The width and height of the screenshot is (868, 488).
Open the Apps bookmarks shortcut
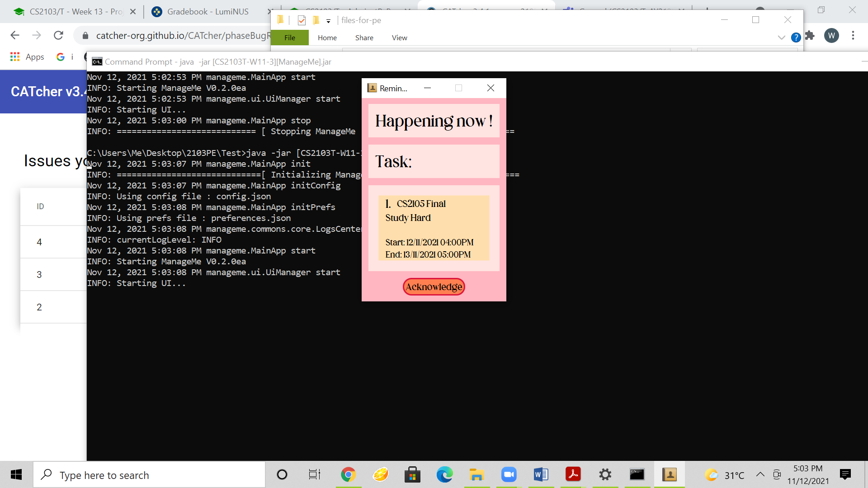[x=27, y=57]
